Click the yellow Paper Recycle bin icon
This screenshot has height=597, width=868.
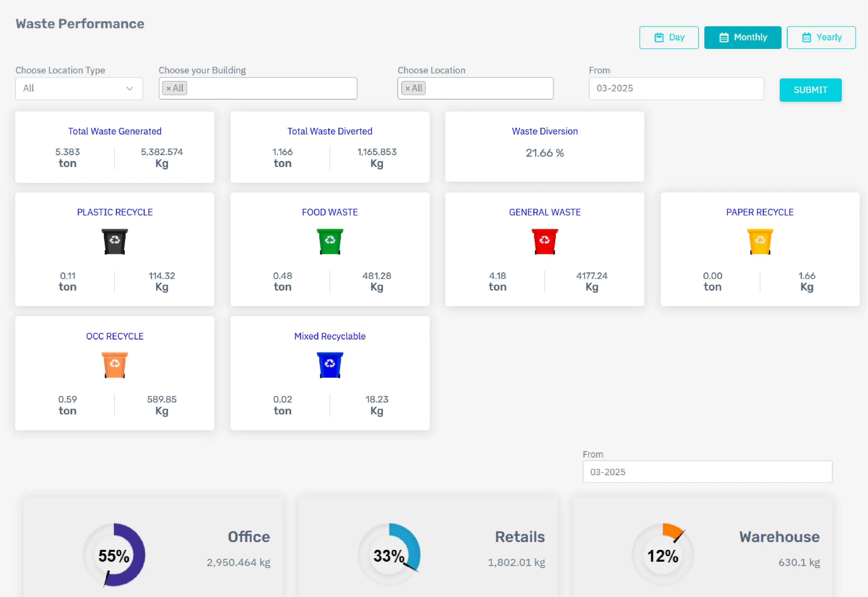[x=760, y=241]
